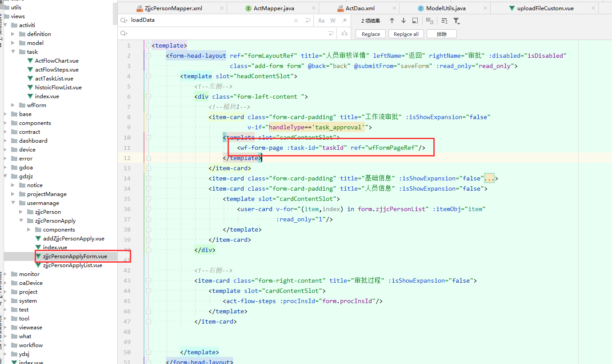
Task: Click the 排除 exclude button
Action: coord(441,34)
